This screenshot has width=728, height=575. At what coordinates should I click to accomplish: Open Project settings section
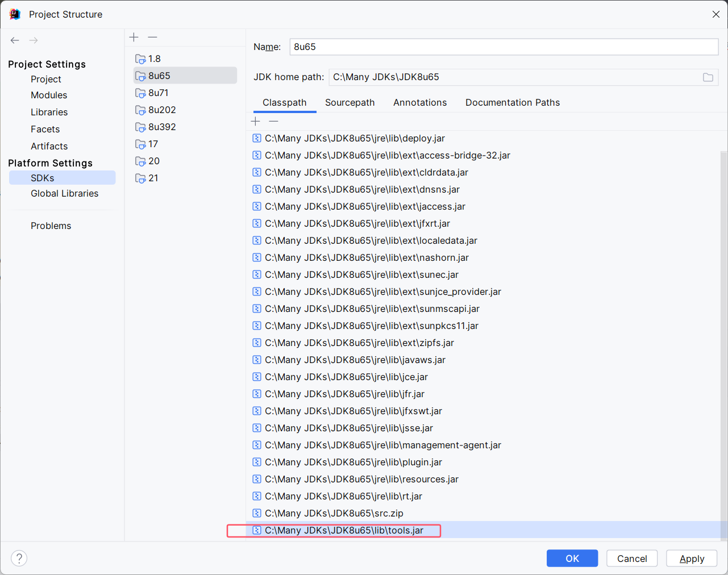coord(46,79)
